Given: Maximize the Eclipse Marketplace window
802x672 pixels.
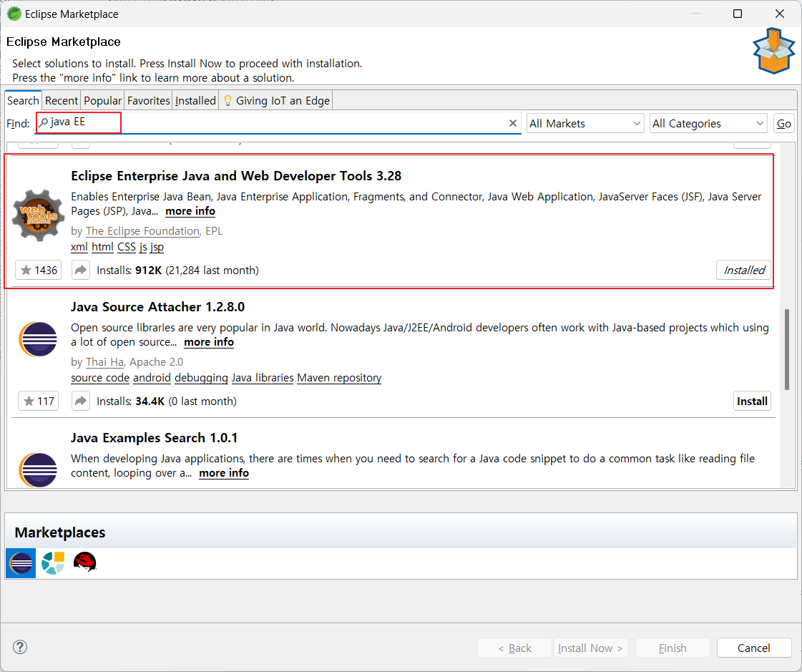Looking at the screenshot, I should pyautogui.click(x=738, y=14).
